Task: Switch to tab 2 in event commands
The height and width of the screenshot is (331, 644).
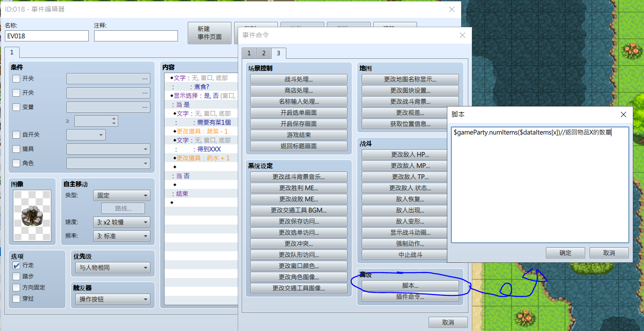Action: [264, 53]
